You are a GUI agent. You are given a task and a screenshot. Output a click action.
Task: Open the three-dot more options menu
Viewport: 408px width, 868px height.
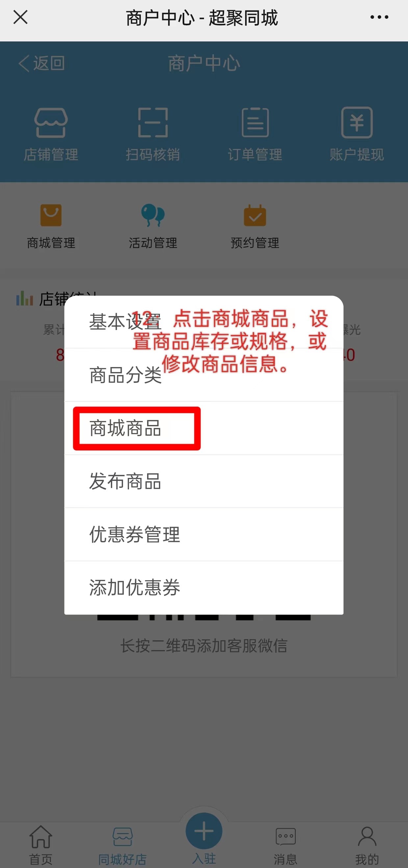click(x=379, y=17)
